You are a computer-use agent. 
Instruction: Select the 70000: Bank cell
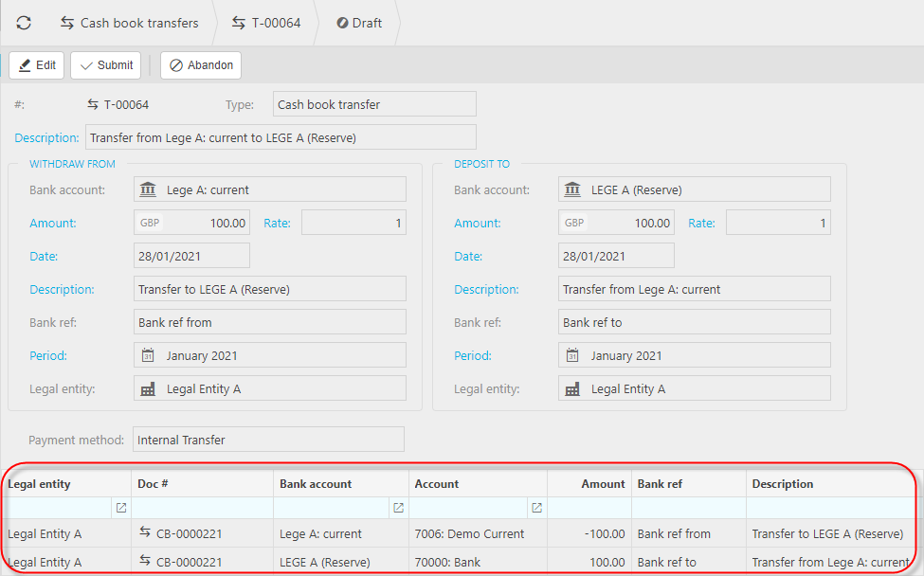click(x=478, y=562)
